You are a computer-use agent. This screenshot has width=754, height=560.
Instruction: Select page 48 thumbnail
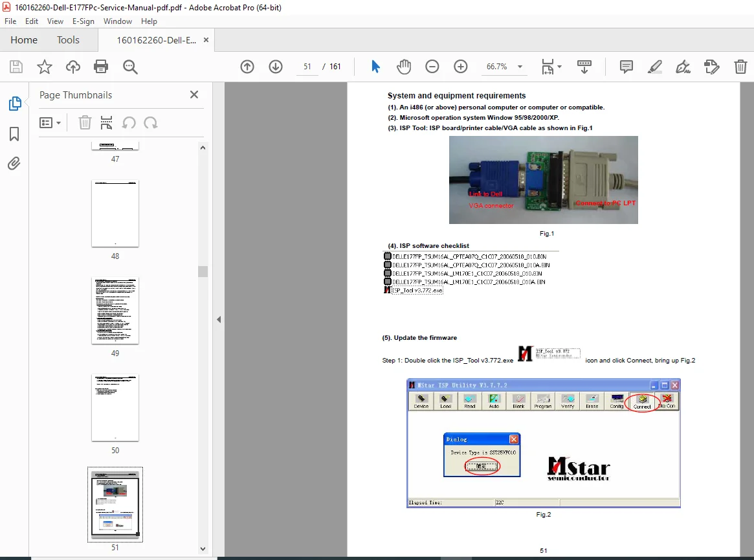click(115, 214)
